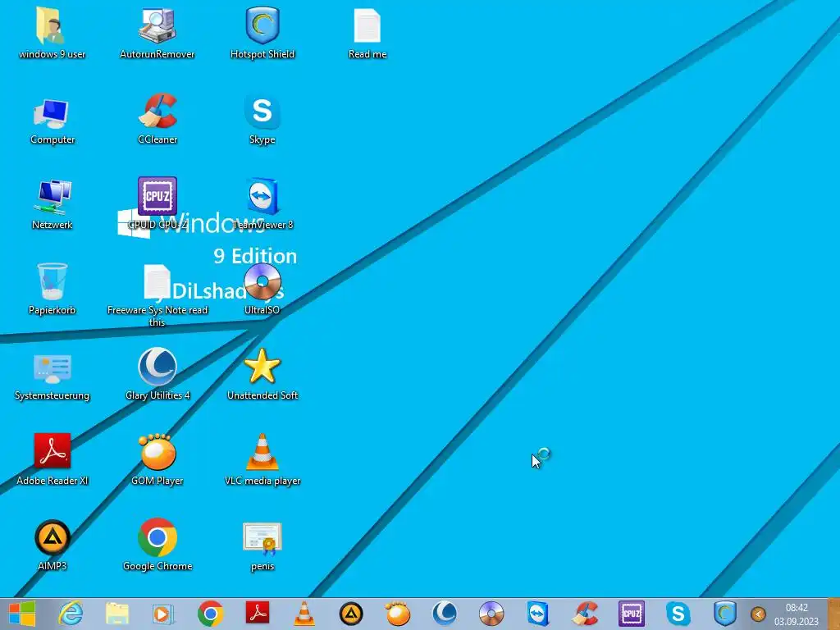
Task: Click TeamViewer icon in the taskbar
Action: pyautogui.click(x=538, y=614)
